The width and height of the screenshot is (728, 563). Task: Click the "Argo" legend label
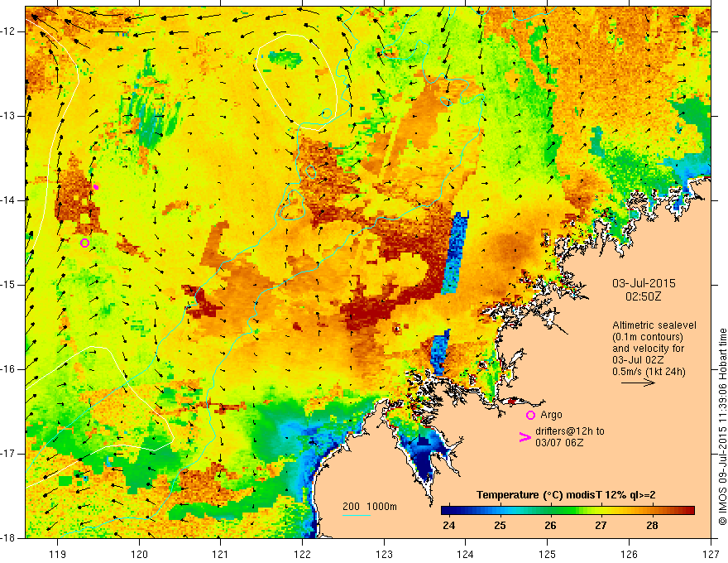click(x=551, y=415)
